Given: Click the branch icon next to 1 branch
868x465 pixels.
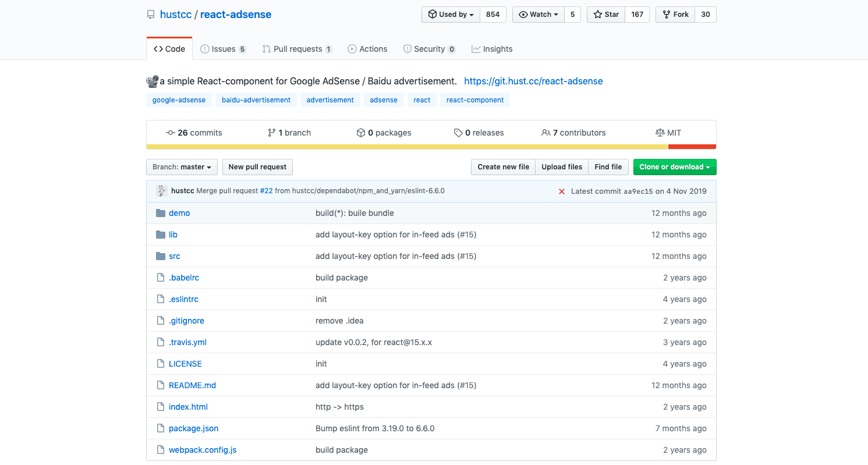Looking at the screenshot, I should pyautogui.click(x=271, y=133).
